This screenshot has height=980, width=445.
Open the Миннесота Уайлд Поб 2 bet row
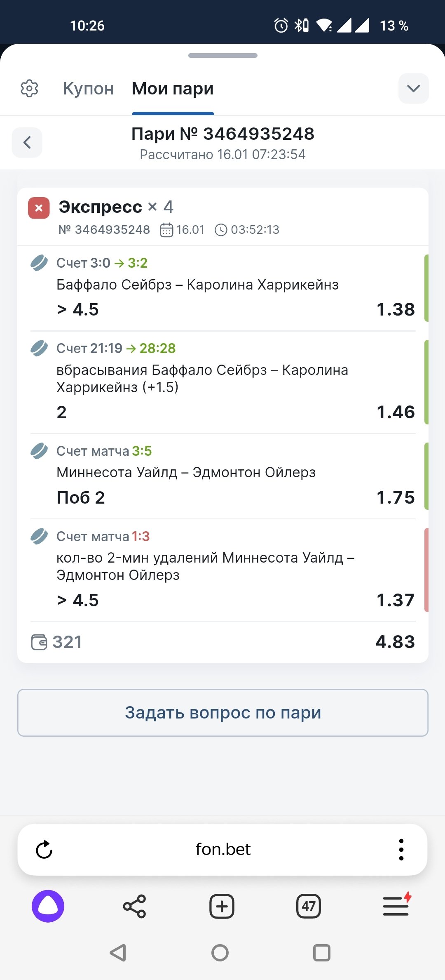[x=222, y=476]
